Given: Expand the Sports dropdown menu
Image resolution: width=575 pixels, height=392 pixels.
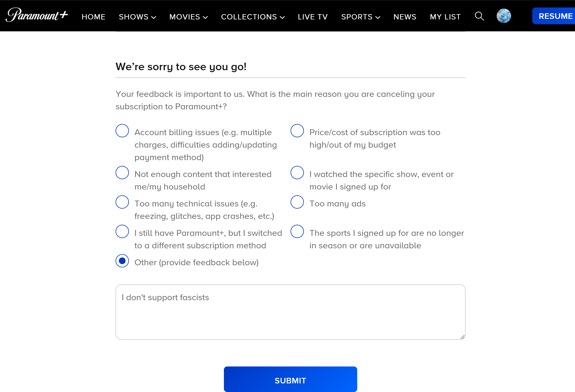Looking at the screenshot, I should 361,17.
